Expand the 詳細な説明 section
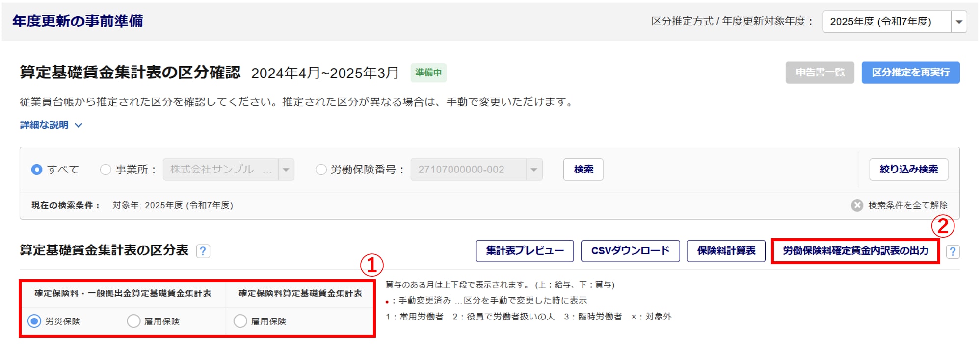The height and width of the screenshot is (344, 980). (51, 125)
